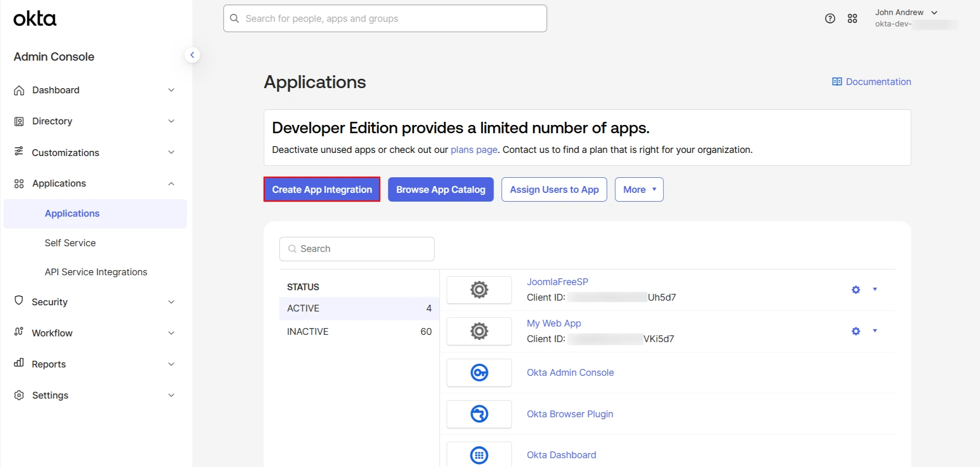The height and width of the screenshot is (467, 980).
Task: Filter by ACTIVE status
Action: tap(359, 308)
